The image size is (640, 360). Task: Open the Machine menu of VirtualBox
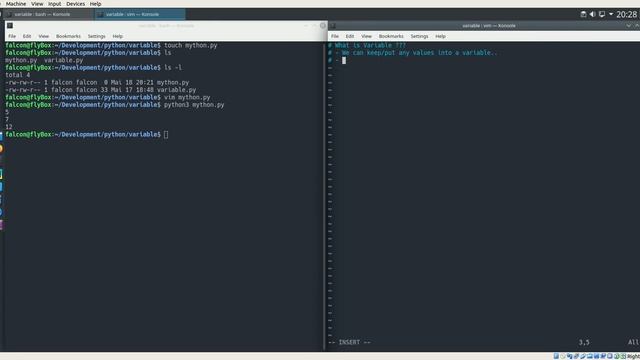pos(16,4)
